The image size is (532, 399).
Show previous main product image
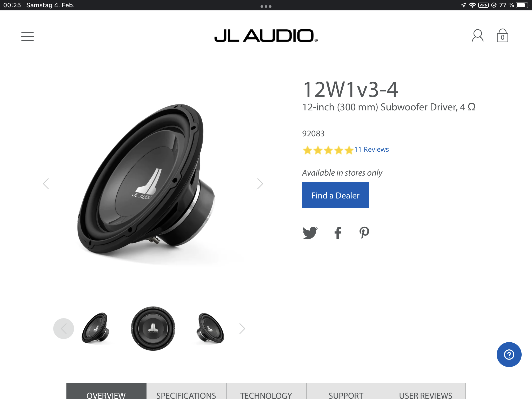(46, 184)
